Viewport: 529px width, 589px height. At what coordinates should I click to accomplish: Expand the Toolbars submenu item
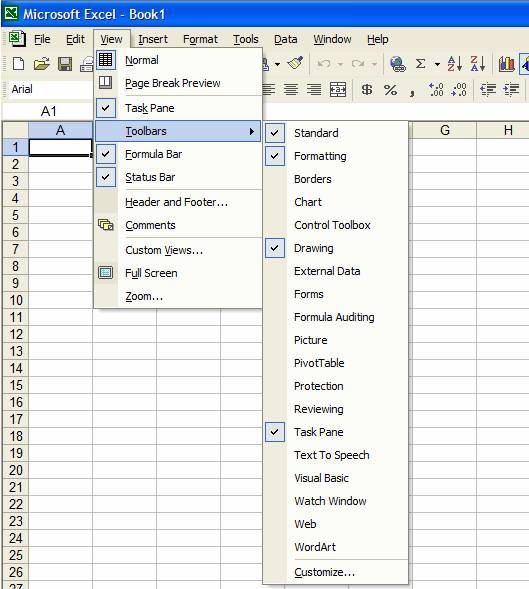178,131
